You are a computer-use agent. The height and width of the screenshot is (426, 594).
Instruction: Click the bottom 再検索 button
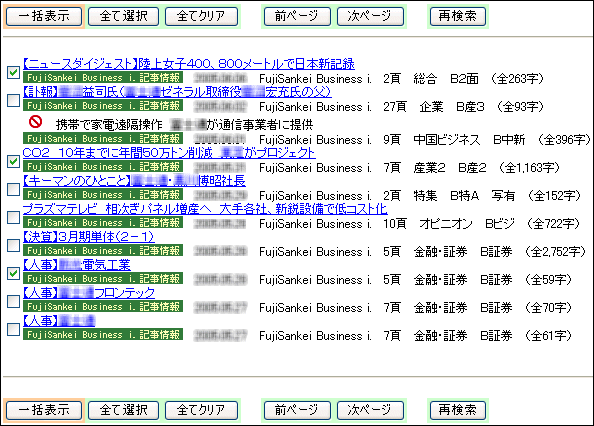click(x=458, y=410)
